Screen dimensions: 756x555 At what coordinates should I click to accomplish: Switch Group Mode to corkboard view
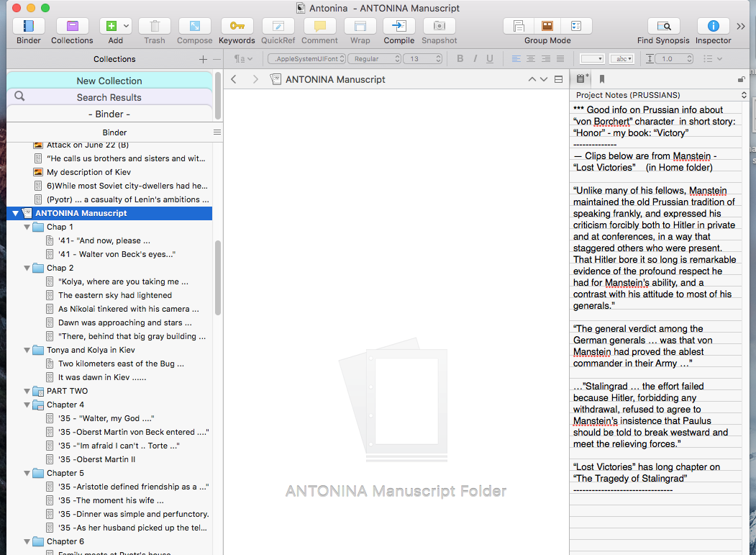pyautogui.click(x=547, y=26)
